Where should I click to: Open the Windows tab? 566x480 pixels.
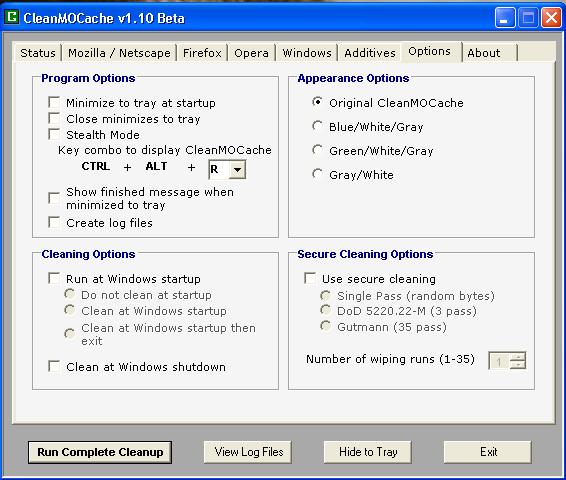click(307, 53)
